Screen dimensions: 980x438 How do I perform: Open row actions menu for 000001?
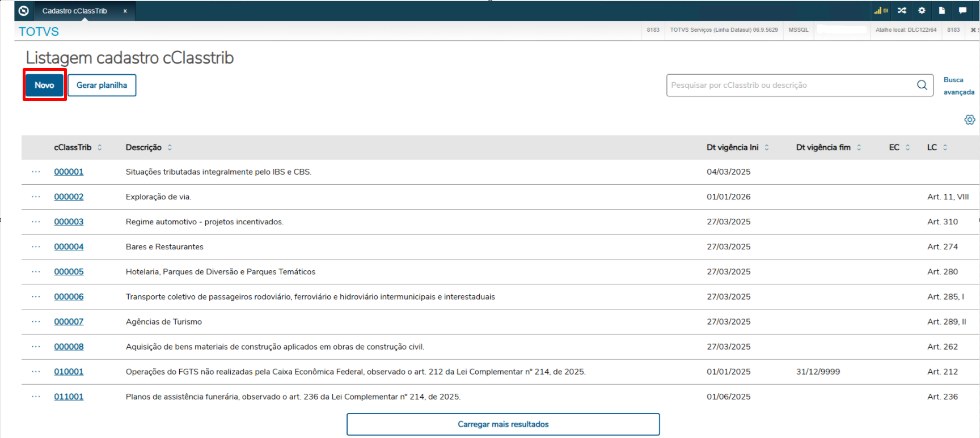pyautogui.click(x=36, y=172)
